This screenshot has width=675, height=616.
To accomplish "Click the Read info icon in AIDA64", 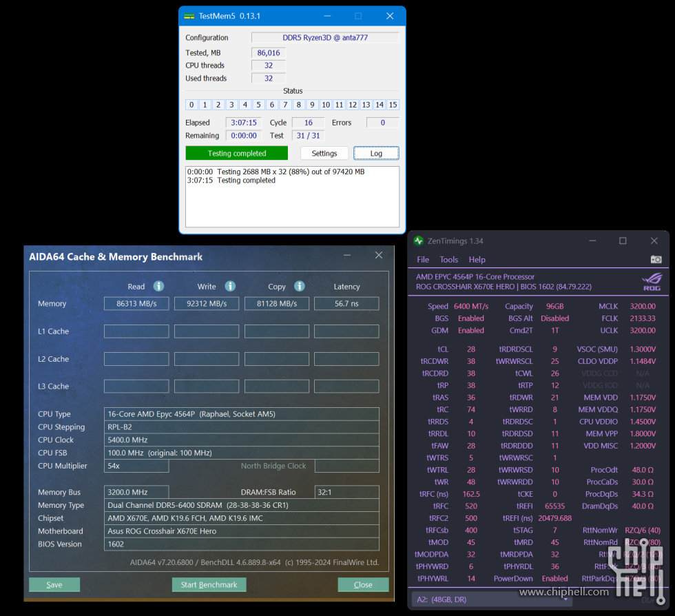I will (x=159, y=286).
